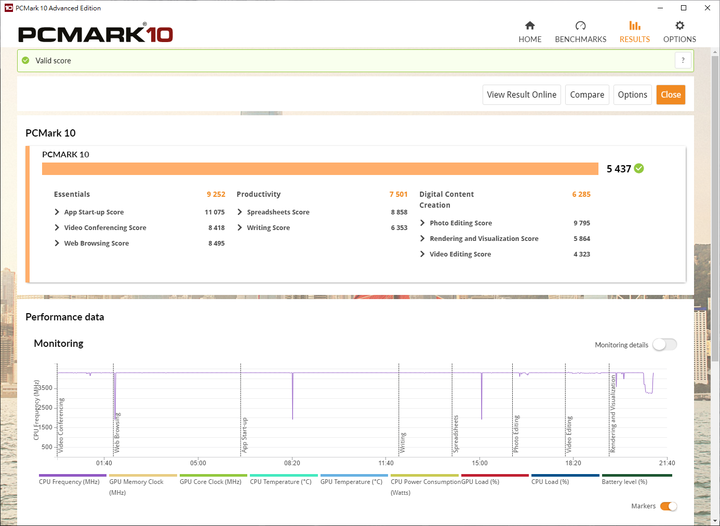Click the scrollbar up arrow
This screenshot has width=720, height=526.
tap(715, 50)
